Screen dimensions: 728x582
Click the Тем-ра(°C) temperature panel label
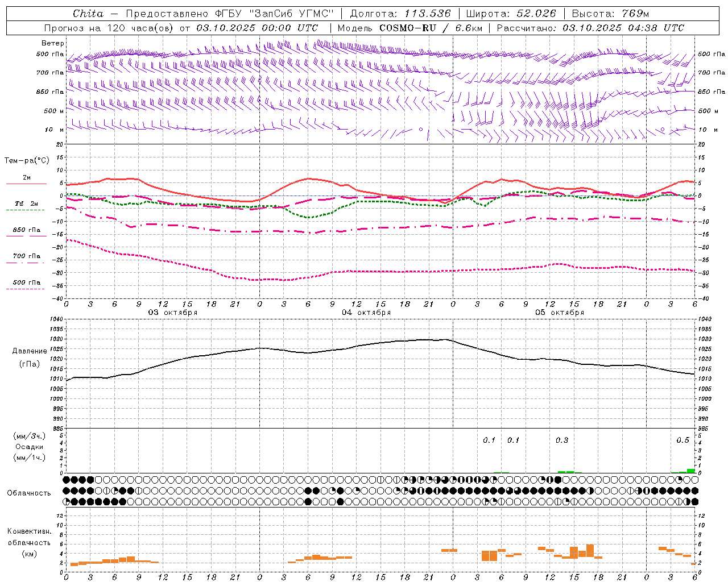coord(27,161)
